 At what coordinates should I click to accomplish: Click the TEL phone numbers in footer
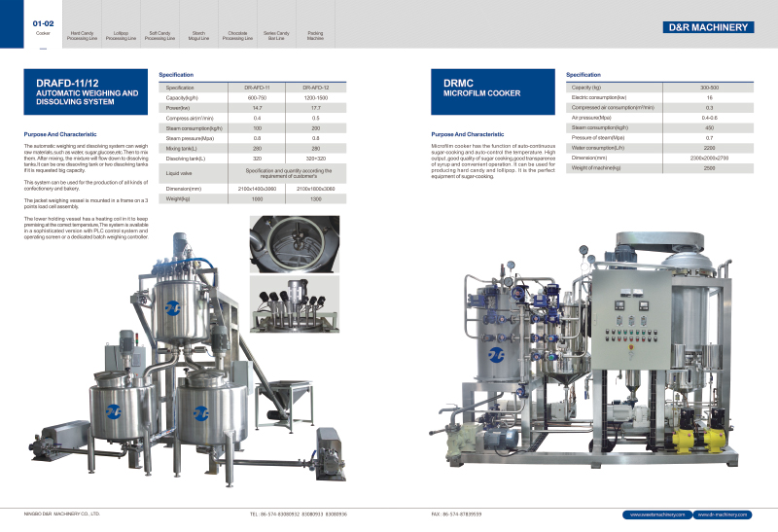pyautogui.click(x=299, y=514)
